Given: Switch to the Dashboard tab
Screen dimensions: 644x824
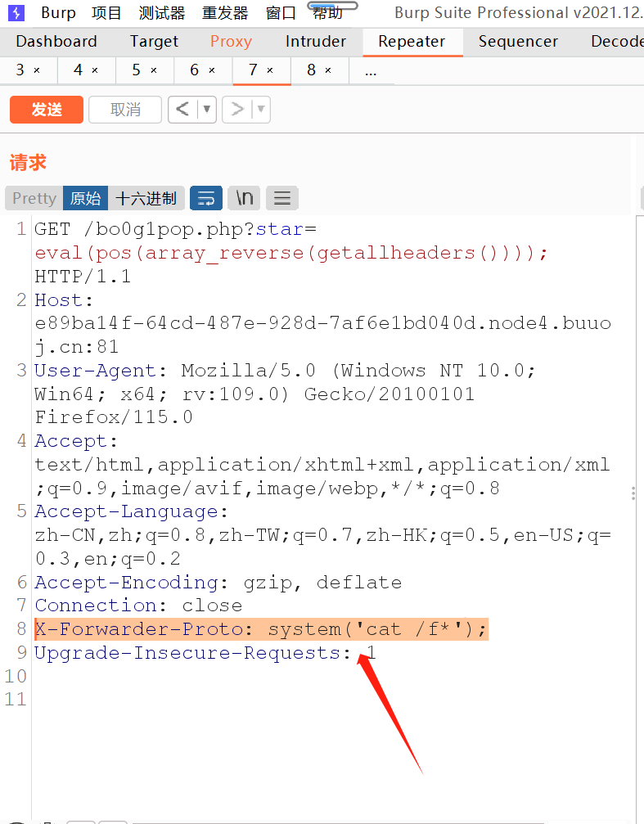Looking at the screenshot, I should click(x=56, y=42).
